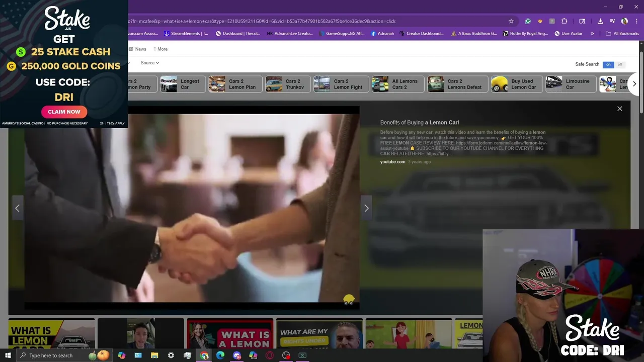
Task: Go to the previous video with left arrow
Action: [17, 208]
